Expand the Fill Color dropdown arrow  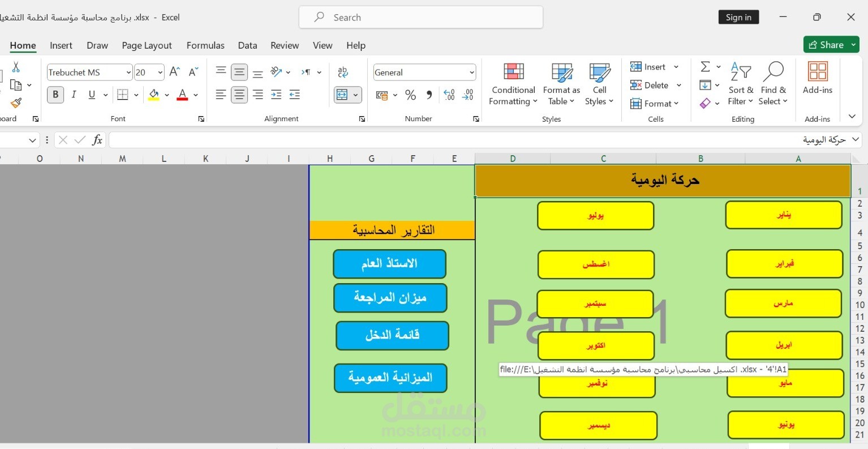tap(166, 95)
